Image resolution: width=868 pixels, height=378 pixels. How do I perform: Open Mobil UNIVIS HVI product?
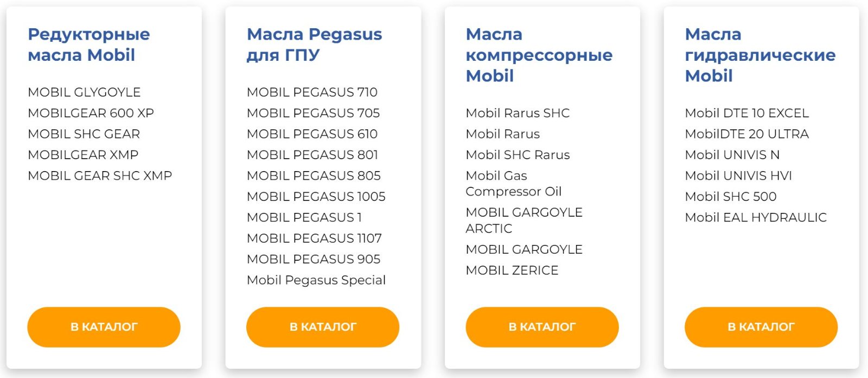pyautogui.click(x=738, y=175)
